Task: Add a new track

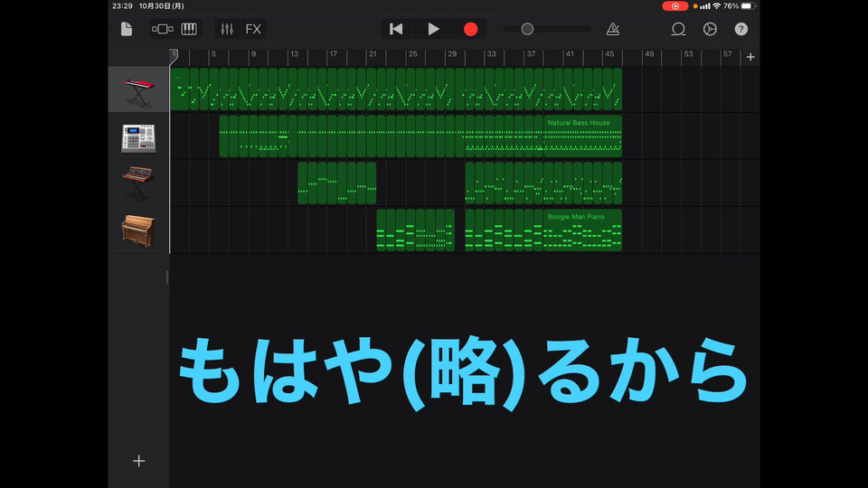Action: (138, 461)
